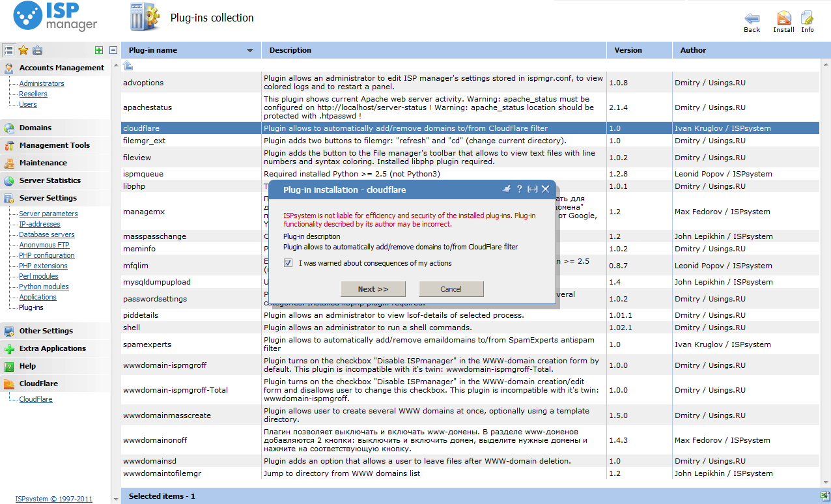This screenshot has height=504, width=831.
Task: Open the Applications link
Action: pyautogui.click(x=38, y=297)
